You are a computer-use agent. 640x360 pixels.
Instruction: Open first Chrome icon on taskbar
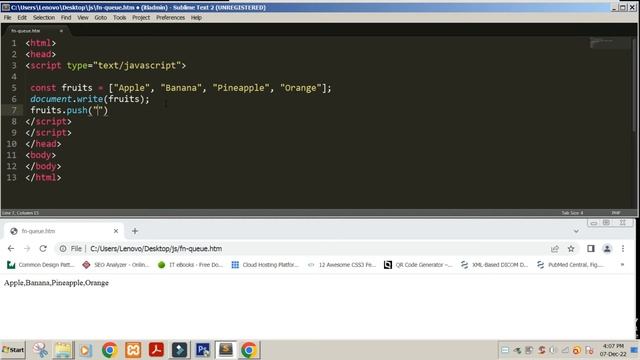(x=109, y=350)
